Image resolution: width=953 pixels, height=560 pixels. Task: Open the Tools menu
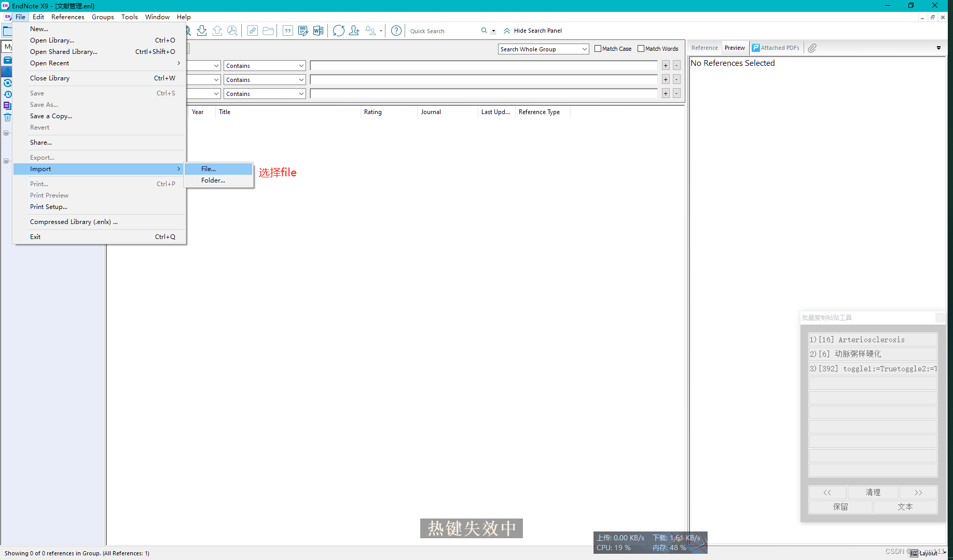pyautogui.click(x=129, y=17)
